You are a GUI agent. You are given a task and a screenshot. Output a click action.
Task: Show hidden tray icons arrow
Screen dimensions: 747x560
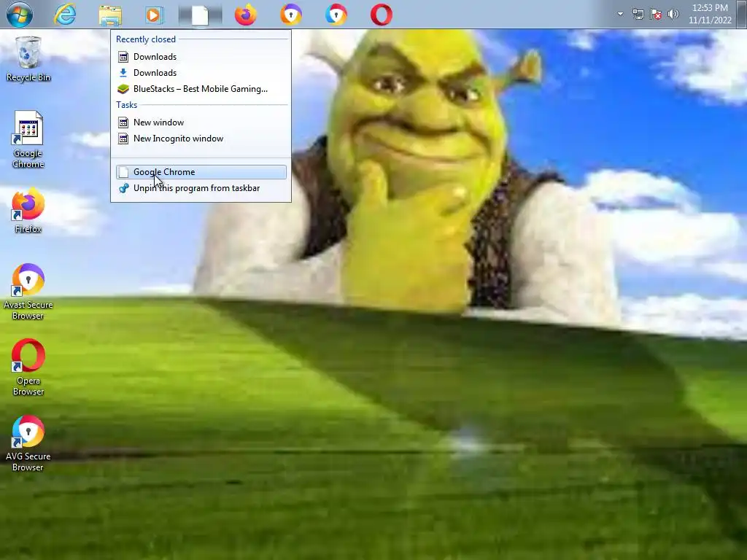pos(620,14)
